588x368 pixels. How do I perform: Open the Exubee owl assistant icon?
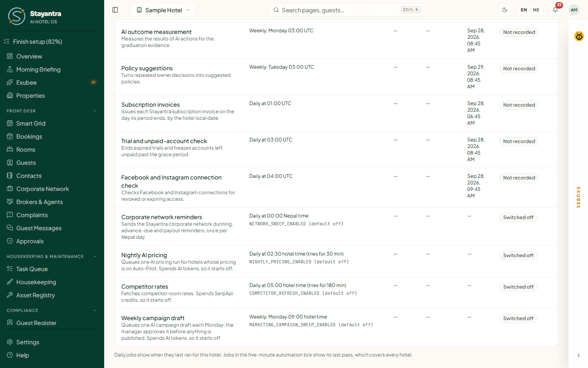(x=579, y=36)
